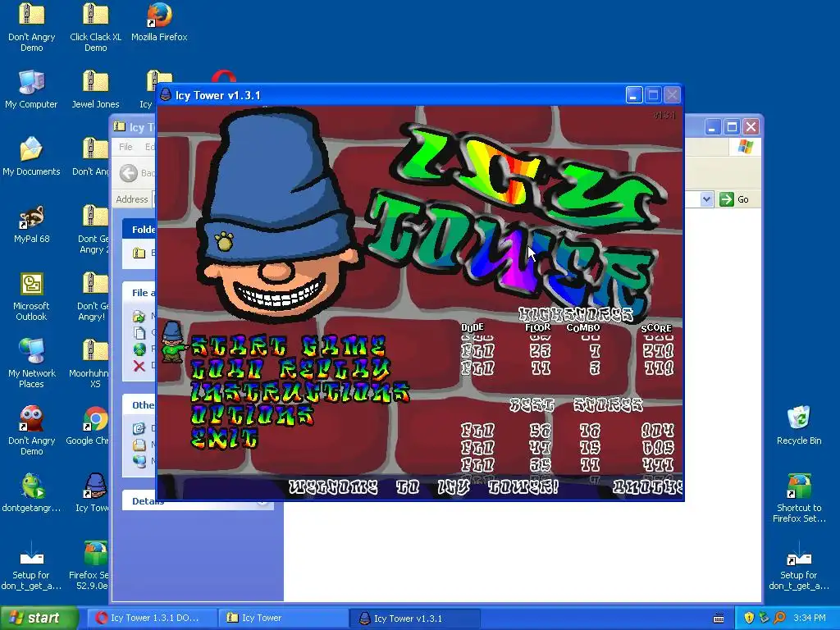Click the Address label in Explorer
Image resolution: width=840 pixels, height=630 pixels.
click(x=132, y=199)
